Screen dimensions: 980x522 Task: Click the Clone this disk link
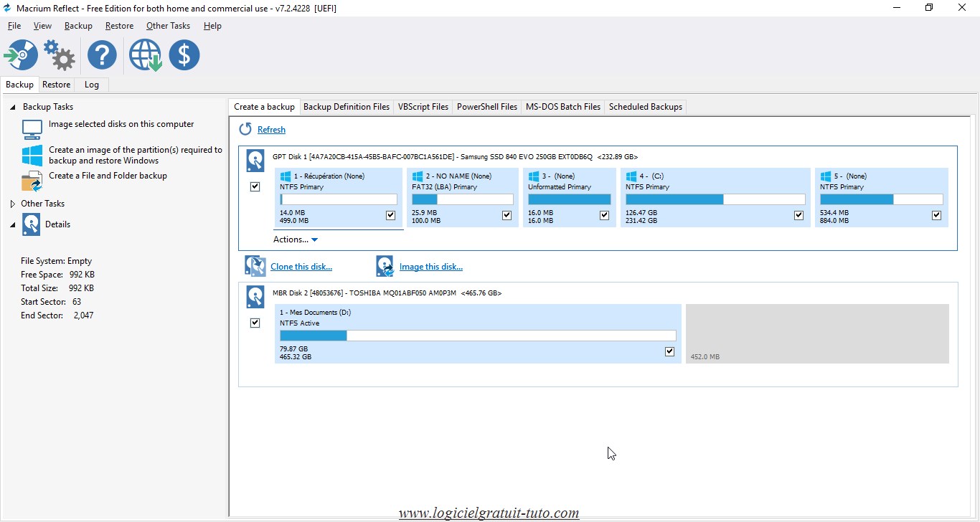pos(301,267)
